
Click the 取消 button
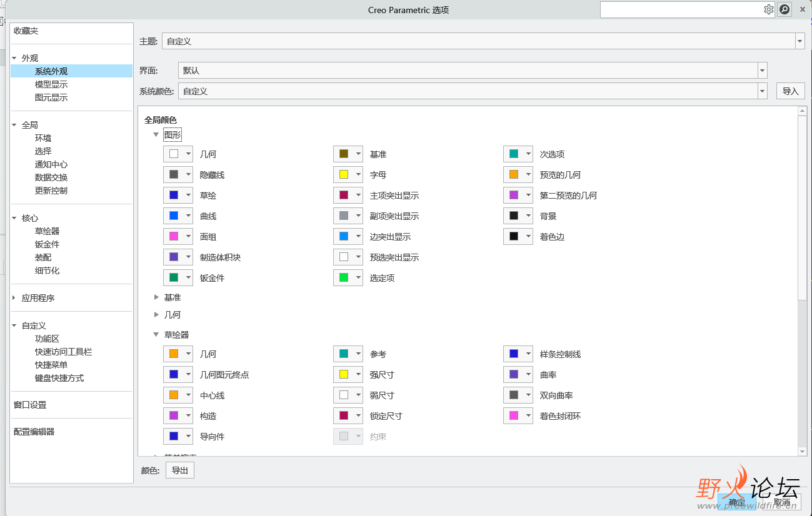pos(782,502)
